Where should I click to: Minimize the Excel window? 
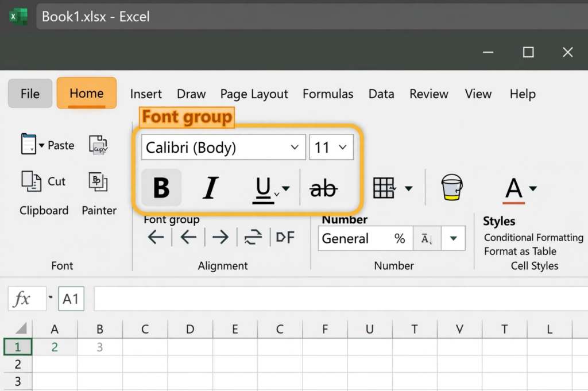click(x=488, y=52)
